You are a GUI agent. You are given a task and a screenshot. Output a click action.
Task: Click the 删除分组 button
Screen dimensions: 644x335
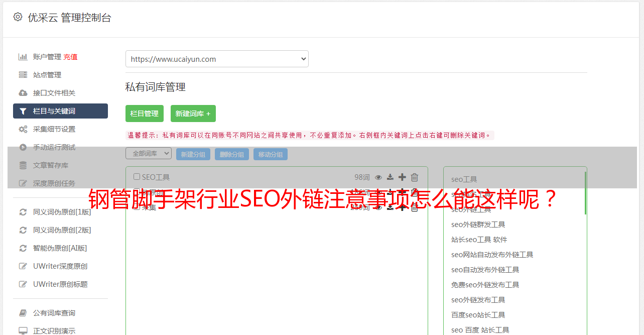232,154
